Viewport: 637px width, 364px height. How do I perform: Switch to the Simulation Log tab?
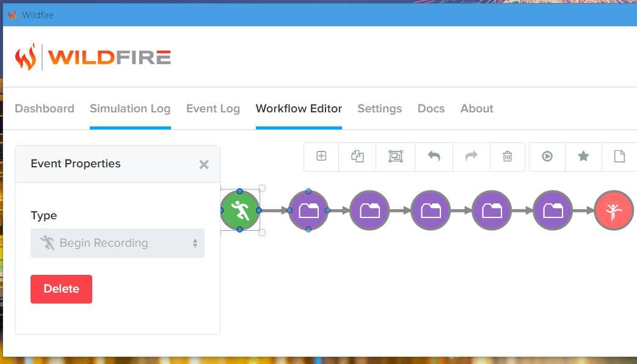point(130,108)
